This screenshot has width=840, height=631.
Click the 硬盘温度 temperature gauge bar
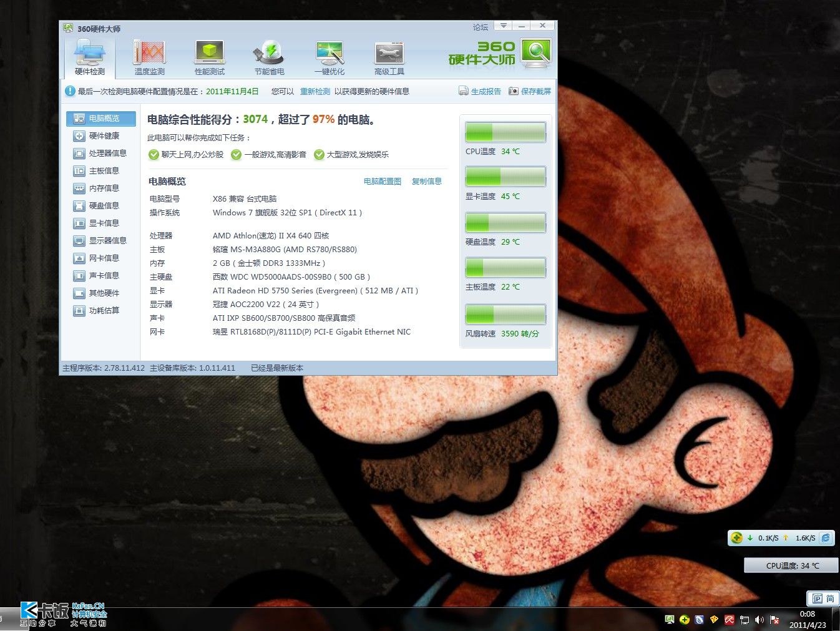click(505, 223)
